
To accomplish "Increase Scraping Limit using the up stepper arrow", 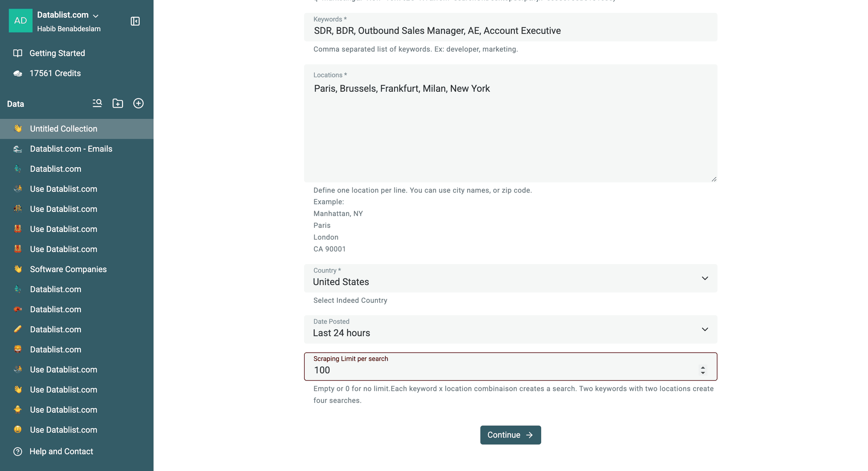I will tap(703, 367).
